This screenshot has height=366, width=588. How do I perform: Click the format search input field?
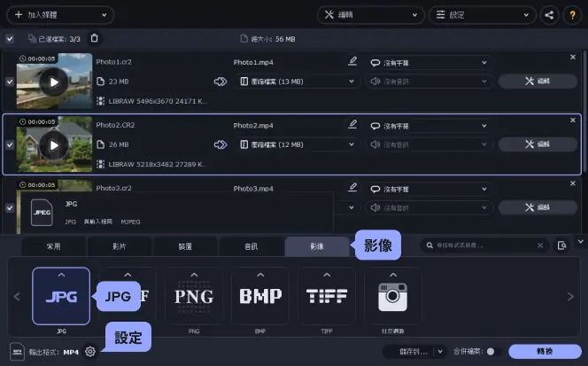pos(484,245)
